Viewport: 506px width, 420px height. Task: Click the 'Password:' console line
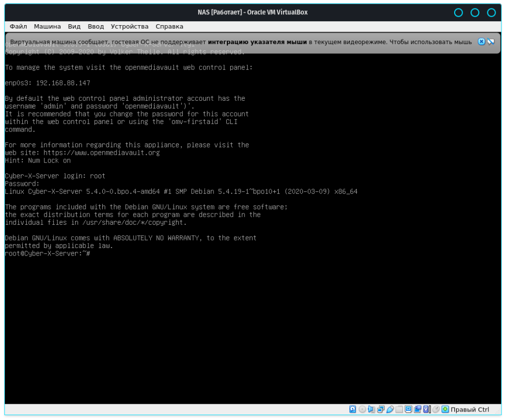22,183
